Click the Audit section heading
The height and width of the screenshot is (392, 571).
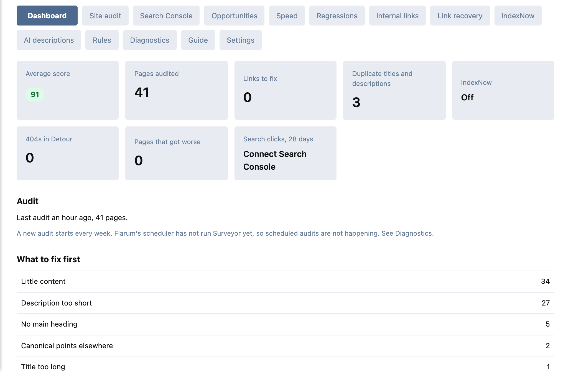pyautogui.click(x=28, y=201)
